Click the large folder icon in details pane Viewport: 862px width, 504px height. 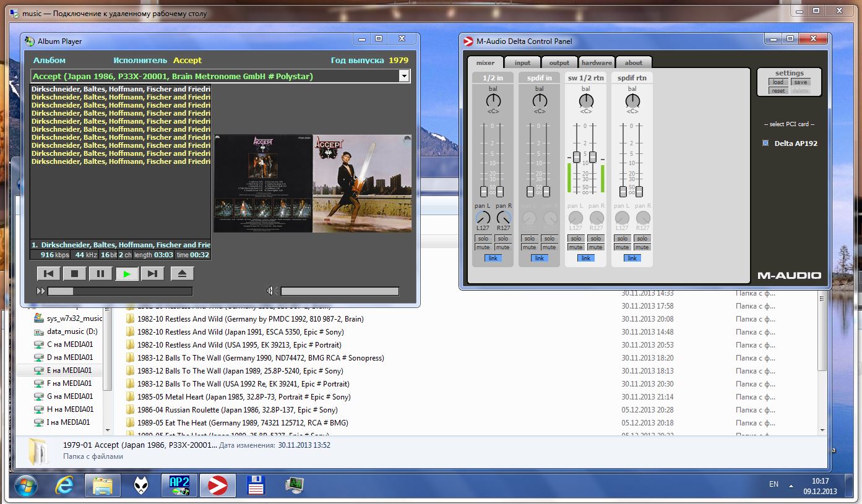38,452
